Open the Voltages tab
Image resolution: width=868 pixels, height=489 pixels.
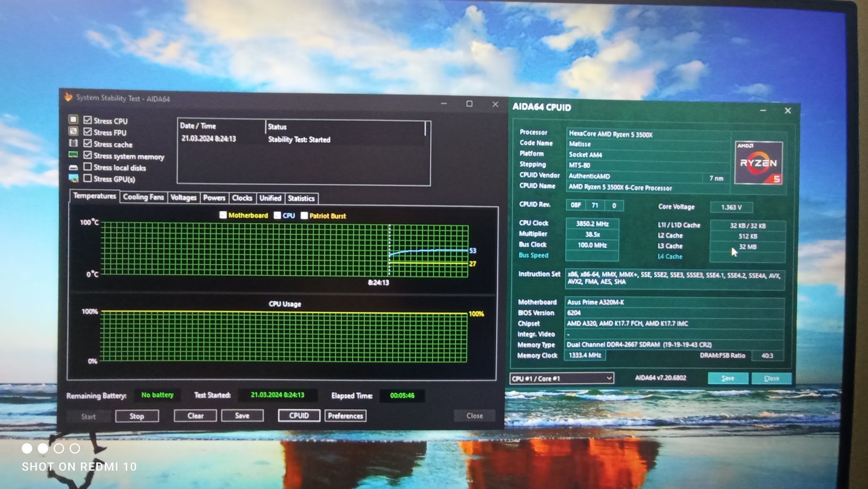tap(183, 198)
